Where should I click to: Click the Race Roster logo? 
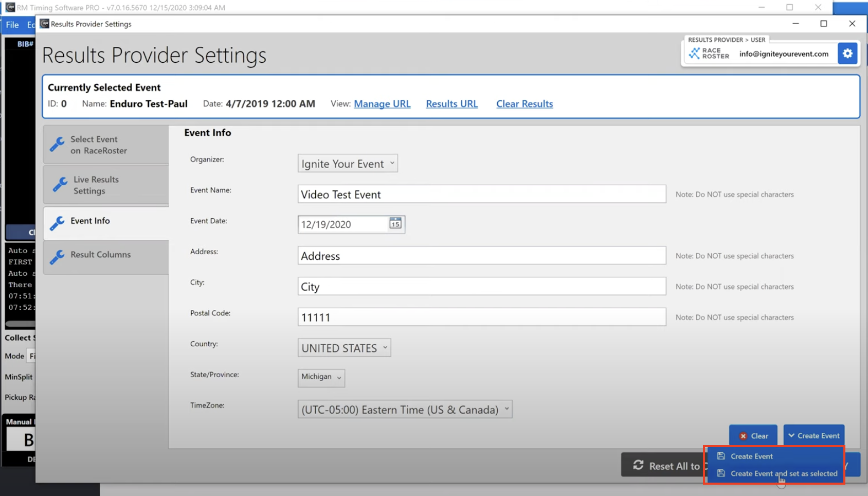tap(709, 54)
